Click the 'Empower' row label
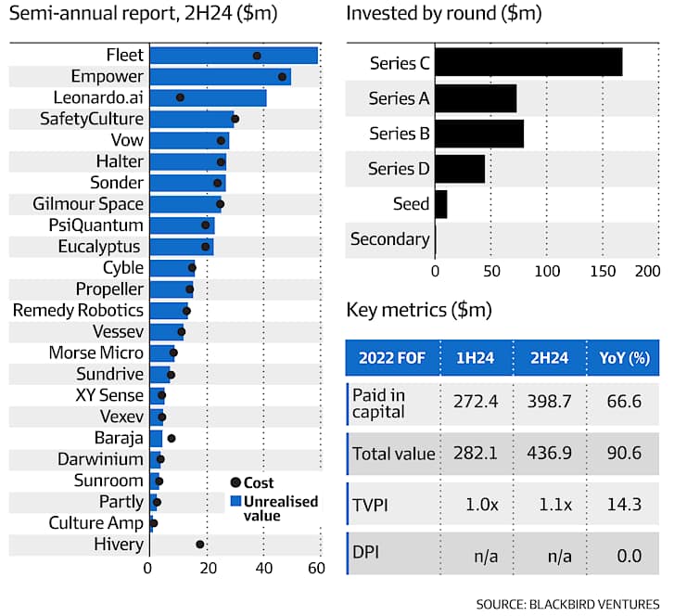This screenshot has width=674, height=616. (x=107, y=76)
